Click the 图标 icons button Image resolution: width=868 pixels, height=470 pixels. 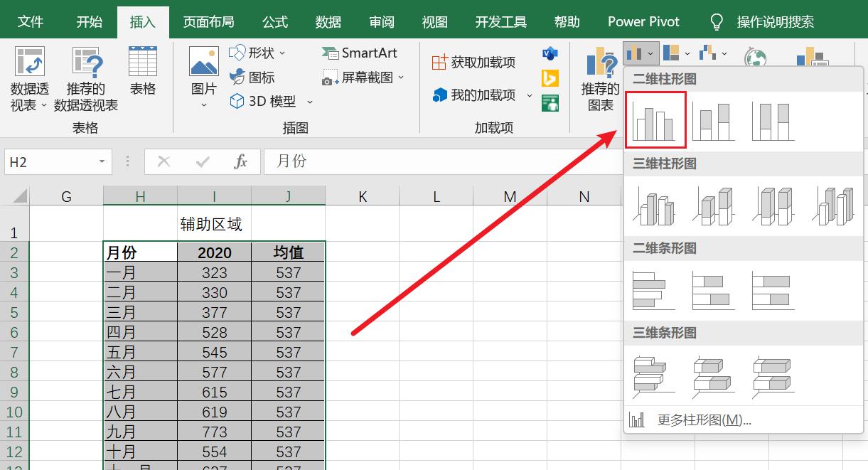click(x=252, y=77)
